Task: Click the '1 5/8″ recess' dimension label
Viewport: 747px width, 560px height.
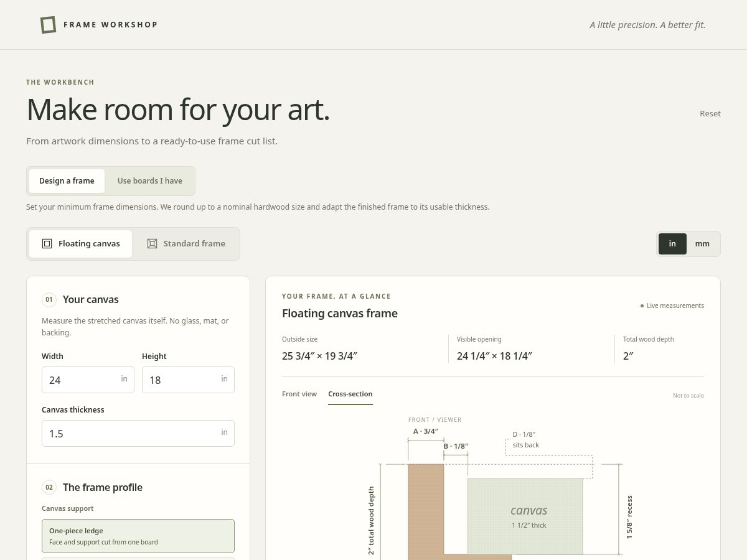Action: pos(629,517)
